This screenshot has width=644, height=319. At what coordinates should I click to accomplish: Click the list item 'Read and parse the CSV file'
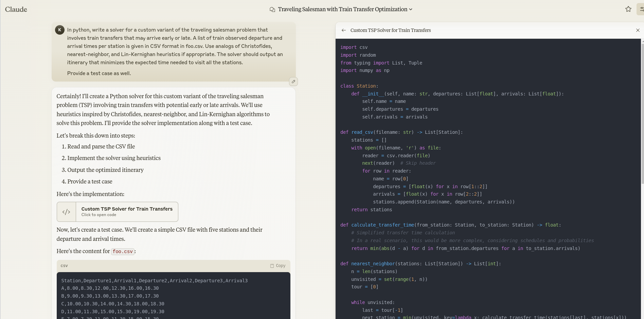coord(101,146)
